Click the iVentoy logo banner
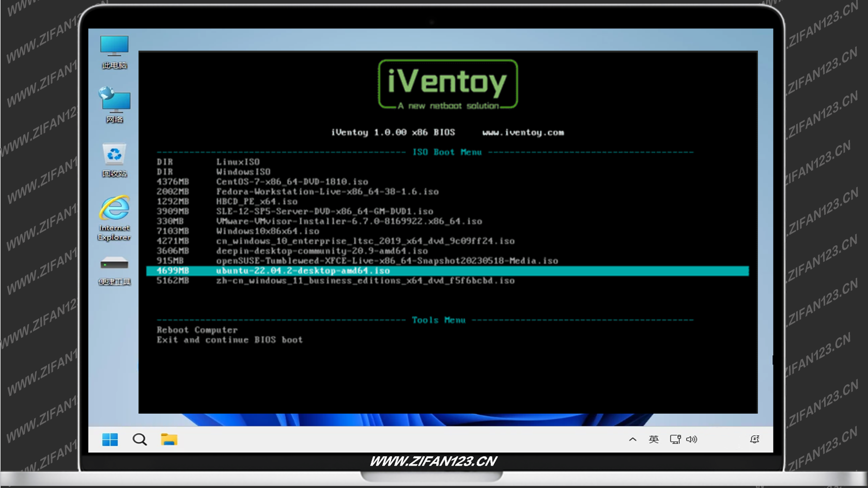 [x=448, y=85]
